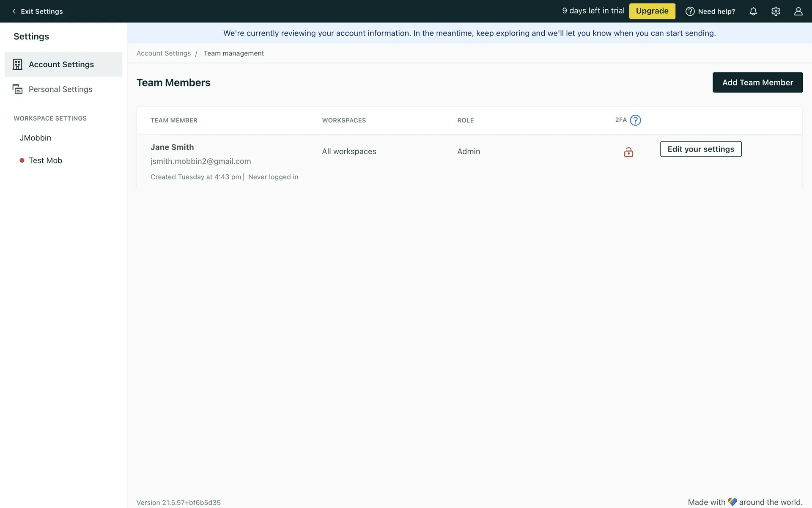Open the Test Mob workspace settings
Image resolution: width=812 pixels, height=508 pixels.
tap(45, 160)
